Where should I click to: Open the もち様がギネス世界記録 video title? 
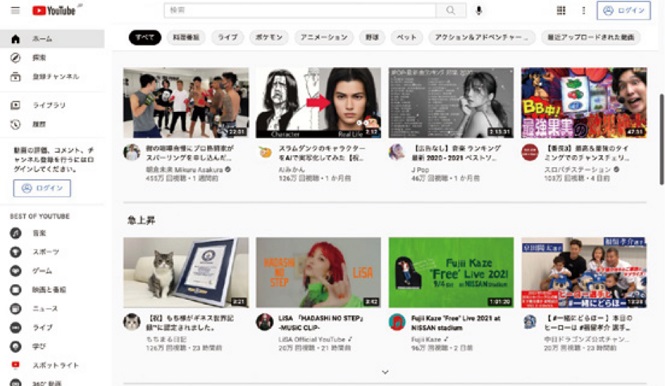pos(190,323)
